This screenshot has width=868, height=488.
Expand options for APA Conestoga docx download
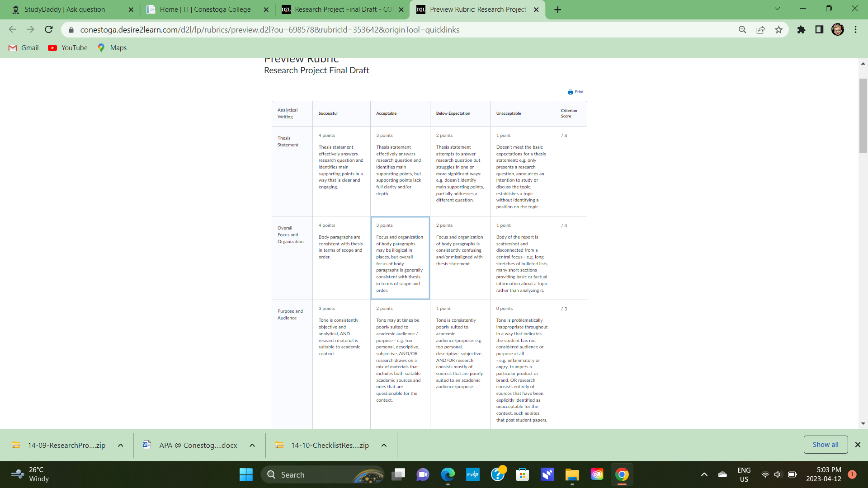[252, 445]
